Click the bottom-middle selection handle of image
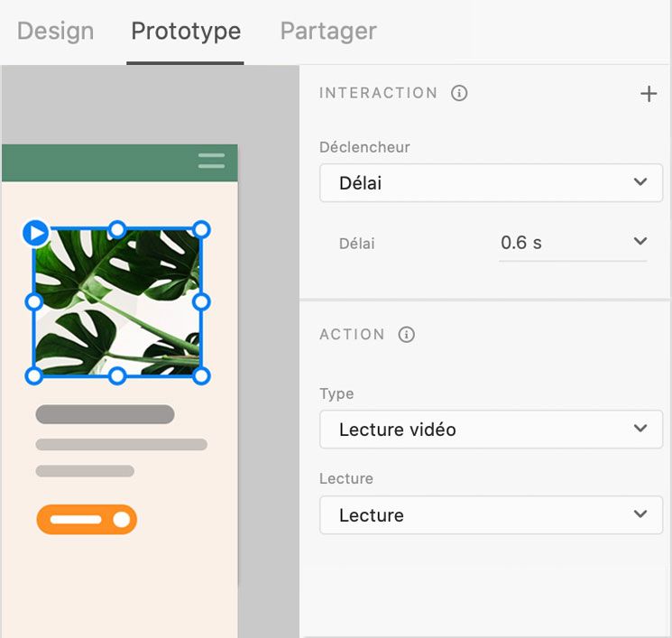 point(117,375)
